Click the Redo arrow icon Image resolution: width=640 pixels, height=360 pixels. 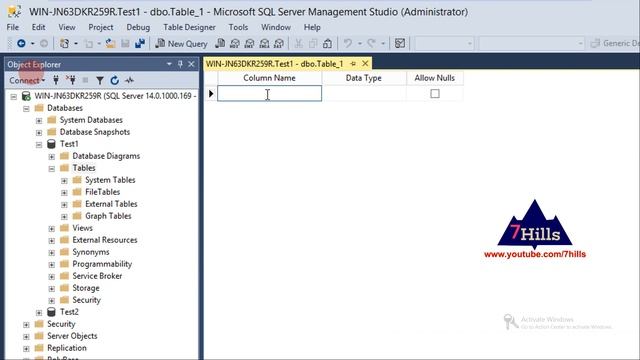coord(371,43)
